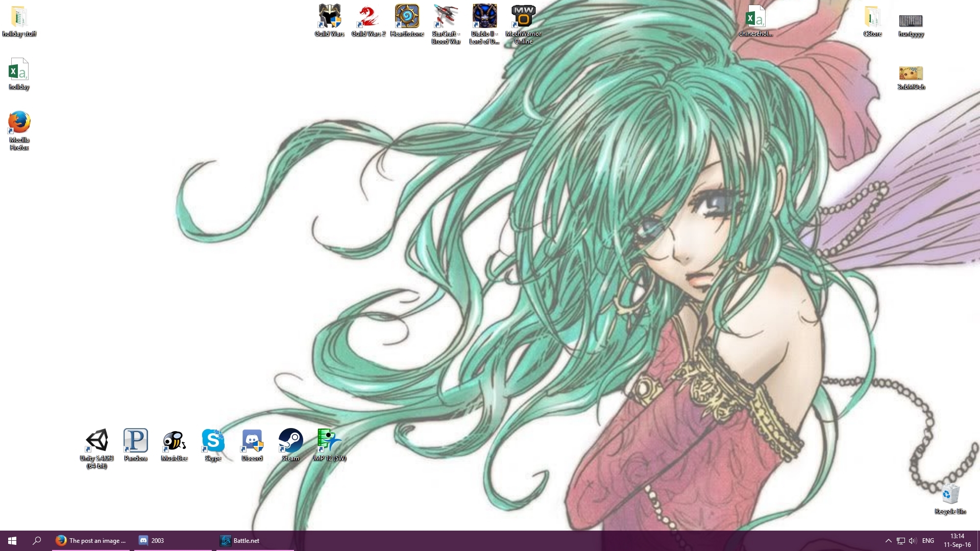Launch the Guild Wars shortcut
Viewport: 980px width, 551px height.
[329, 20]
